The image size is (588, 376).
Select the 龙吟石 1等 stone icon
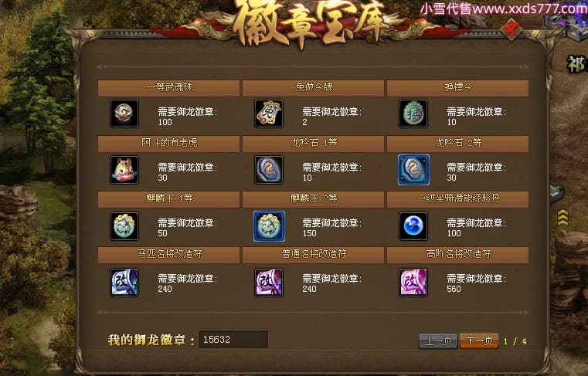click(268, 170)
